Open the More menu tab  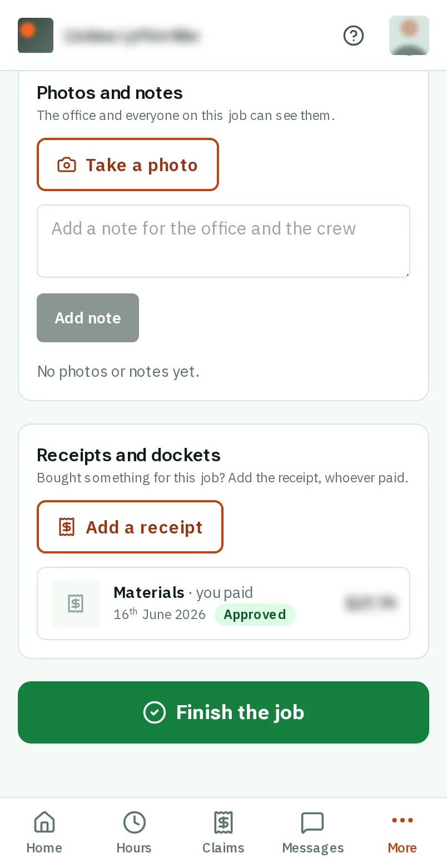click(x=403, y=832)
